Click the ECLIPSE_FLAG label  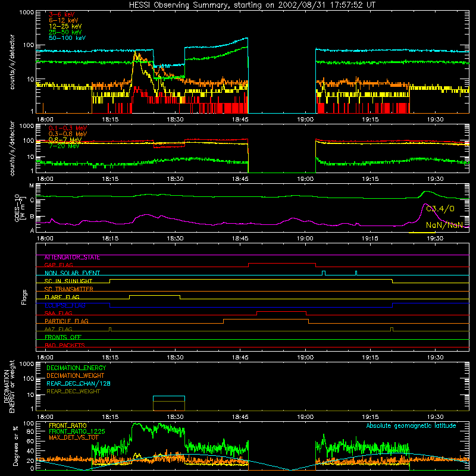coord(65,305)
